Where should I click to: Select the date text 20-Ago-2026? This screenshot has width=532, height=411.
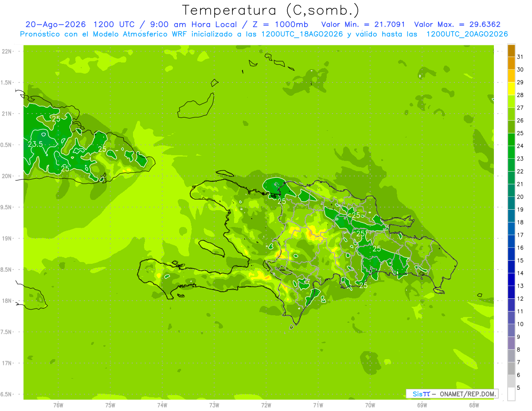point(56,24)
